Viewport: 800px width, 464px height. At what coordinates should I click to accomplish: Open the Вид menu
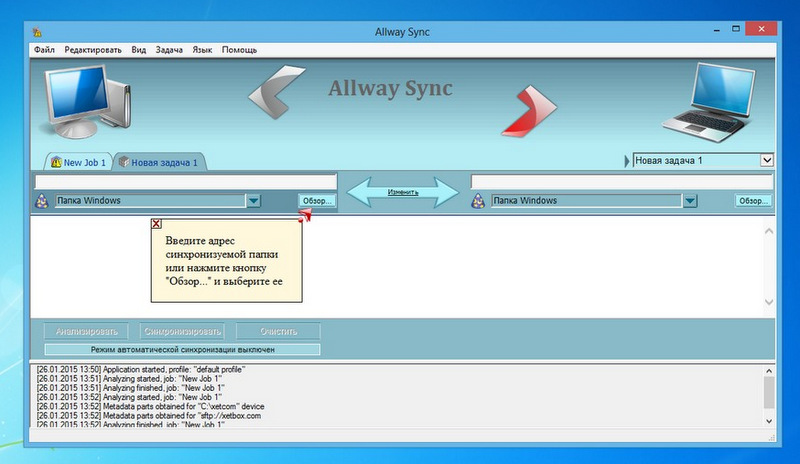point(138,50)
